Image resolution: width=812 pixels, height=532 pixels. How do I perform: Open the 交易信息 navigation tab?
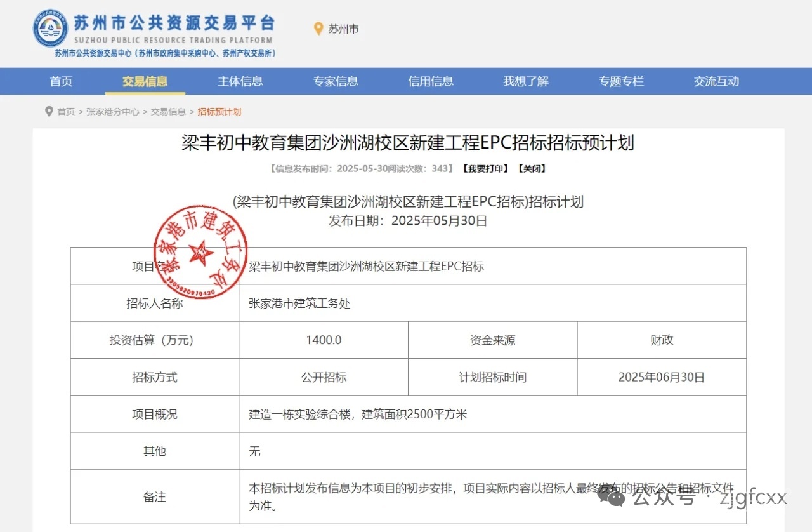pos(145,81)
